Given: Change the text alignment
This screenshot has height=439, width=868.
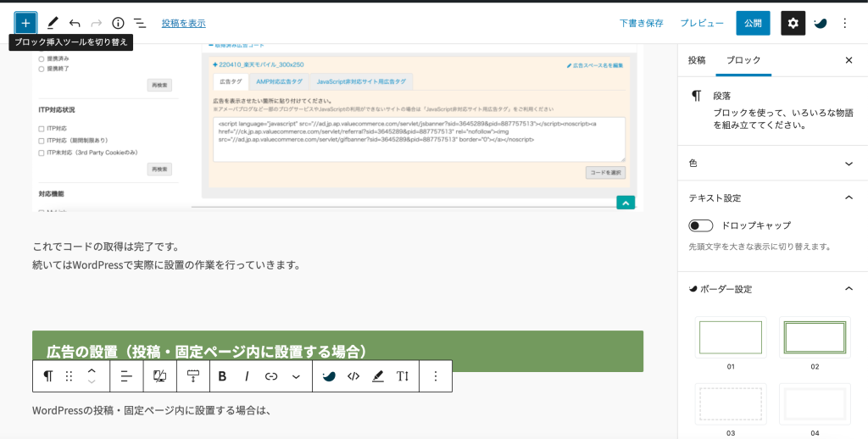Looking at the screenshot, I should [x=127, y=376].
